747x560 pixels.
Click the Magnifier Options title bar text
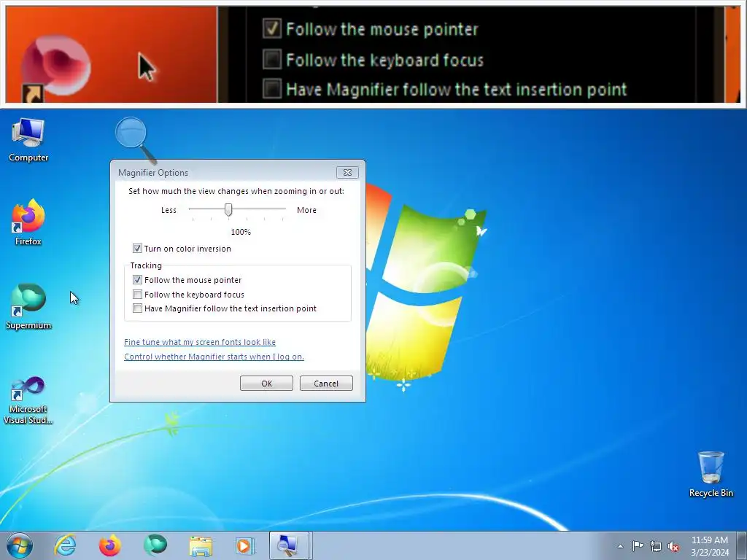[x=153, y=173]
